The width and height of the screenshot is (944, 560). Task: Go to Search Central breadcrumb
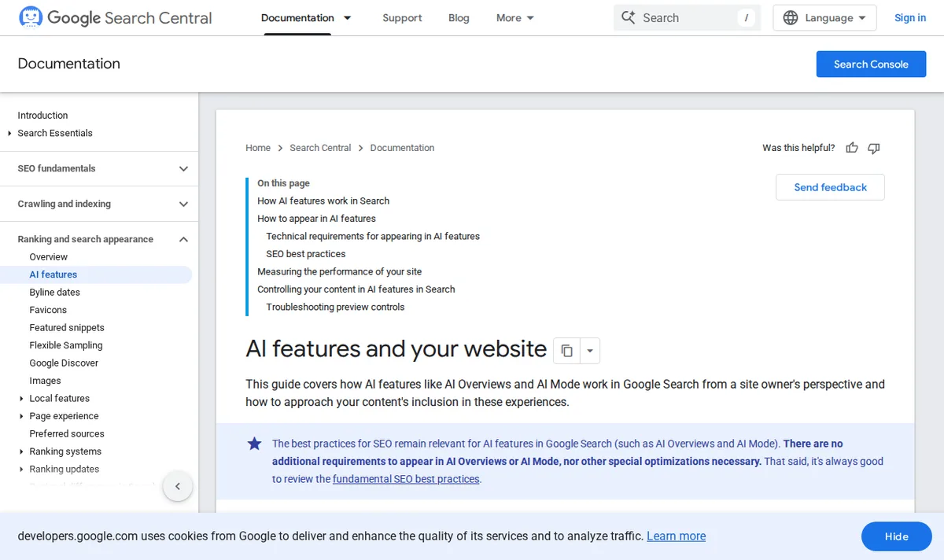320,148
